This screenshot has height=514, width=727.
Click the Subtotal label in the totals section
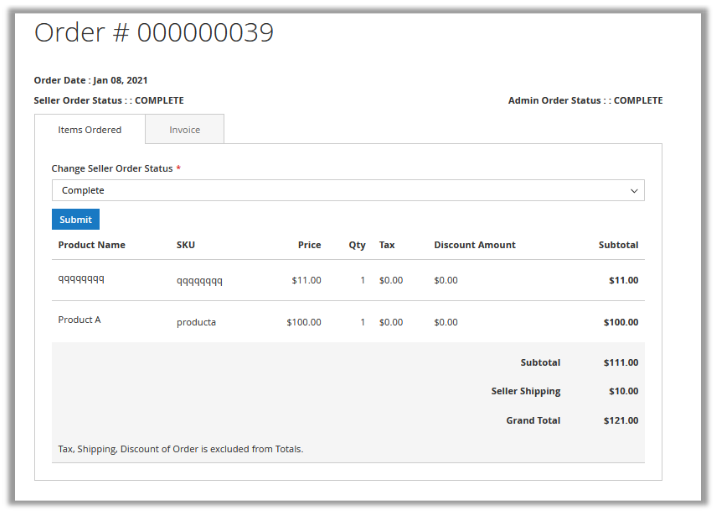tap(540, 362)
